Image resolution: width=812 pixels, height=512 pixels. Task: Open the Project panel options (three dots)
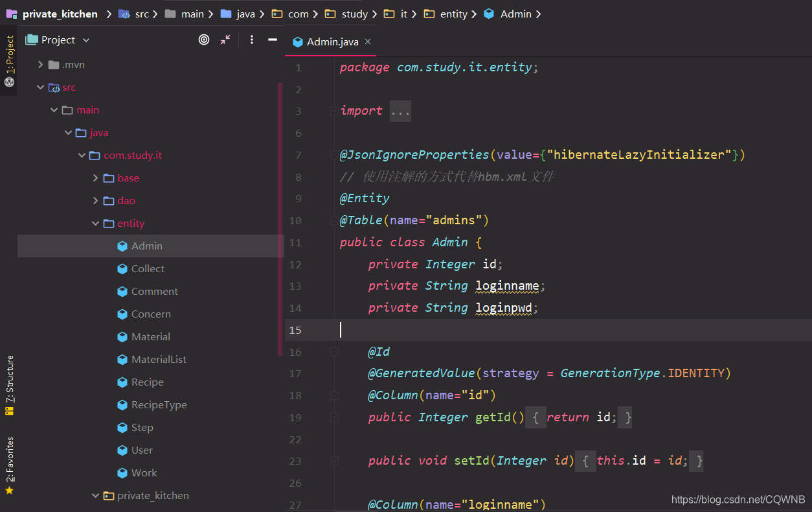252,40
